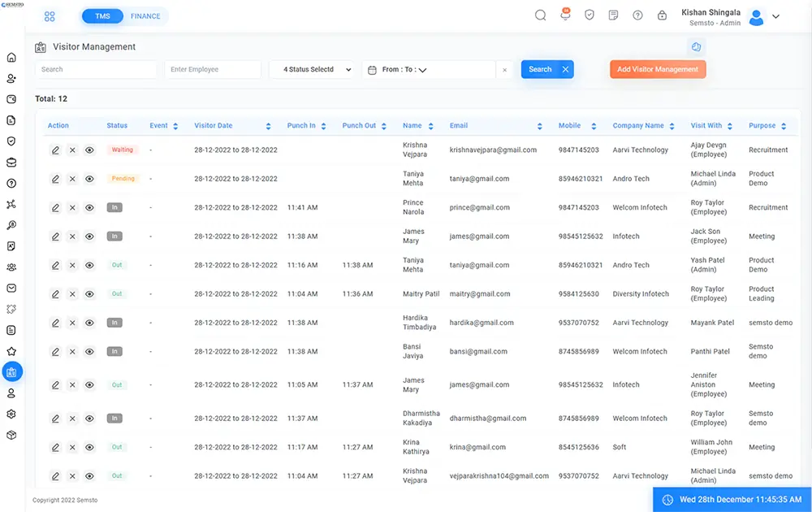The height and width of the screenshot is (512, 812).
Task: Clear the date range with the x
Action: 505,70
